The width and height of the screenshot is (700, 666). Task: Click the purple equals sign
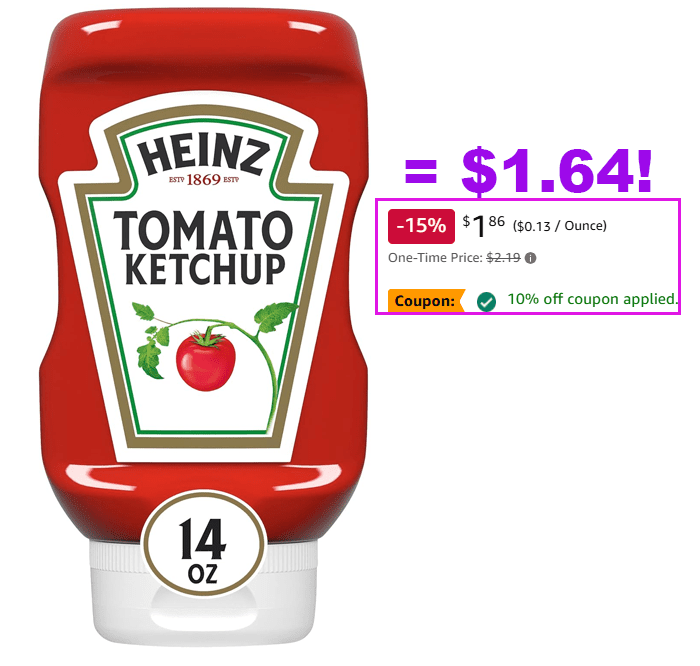(421, 172)
